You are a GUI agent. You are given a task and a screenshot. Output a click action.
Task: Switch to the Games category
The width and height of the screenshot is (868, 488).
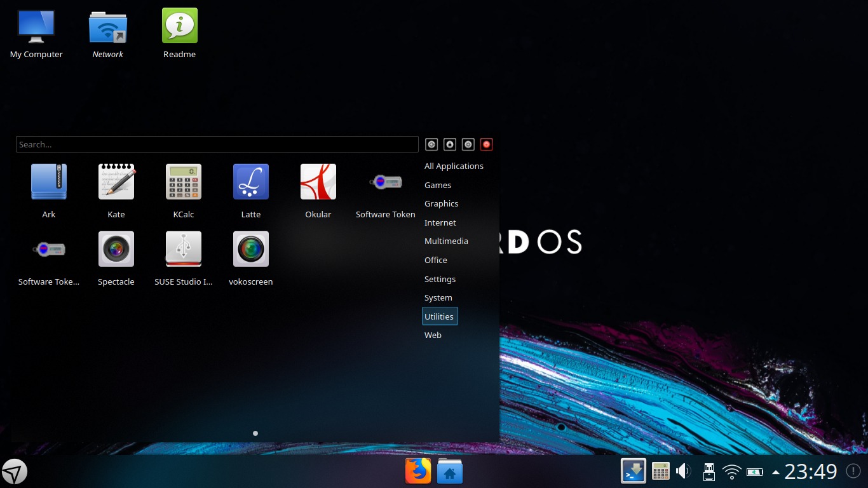pos(438,185)
